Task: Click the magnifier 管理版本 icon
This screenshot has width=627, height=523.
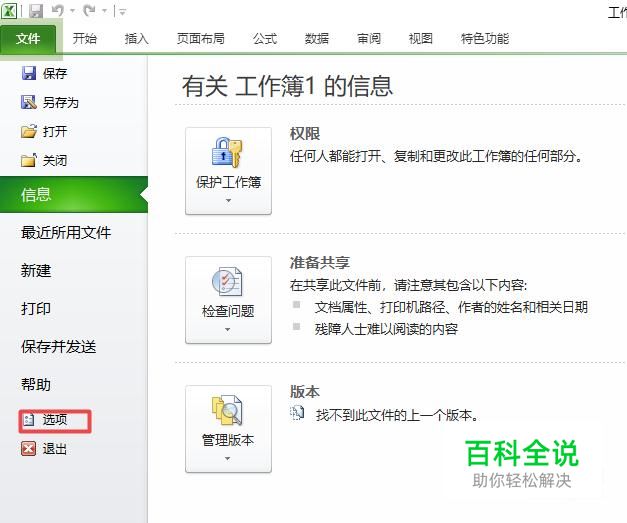Action: click(227, 410)
